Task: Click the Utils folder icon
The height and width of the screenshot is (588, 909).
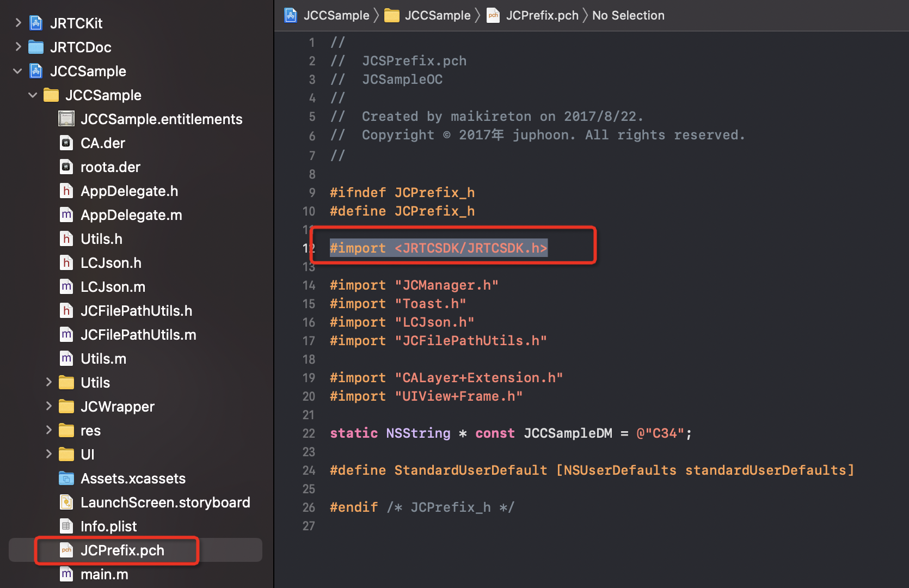Action: click(66, 382)
